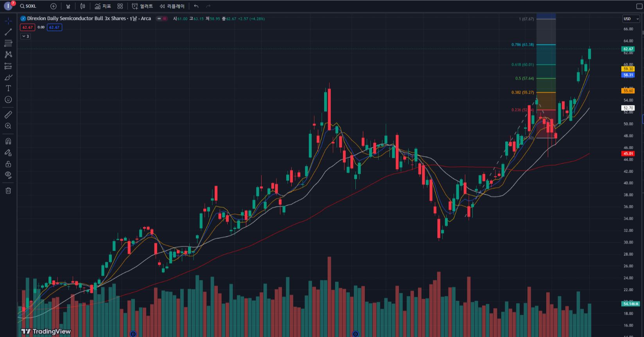Click the red 45.01 moving average label
The image size is (644, 337).
point(628,154)
